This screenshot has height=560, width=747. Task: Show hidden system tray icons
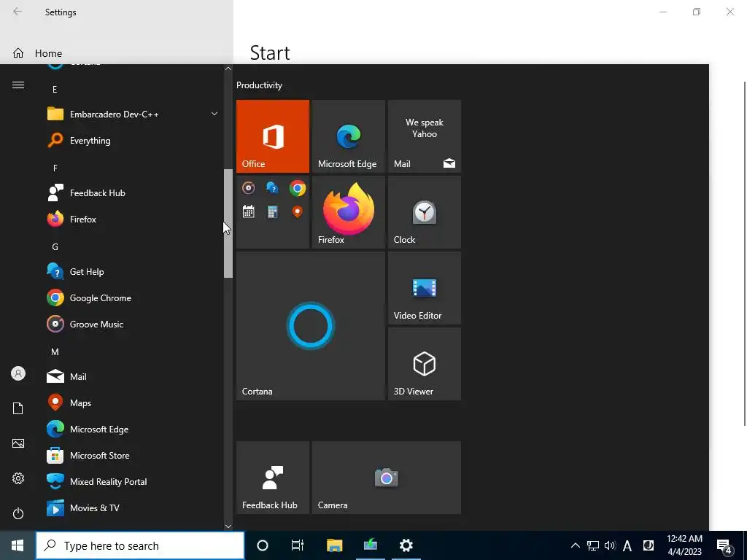(x=575, y=545)
